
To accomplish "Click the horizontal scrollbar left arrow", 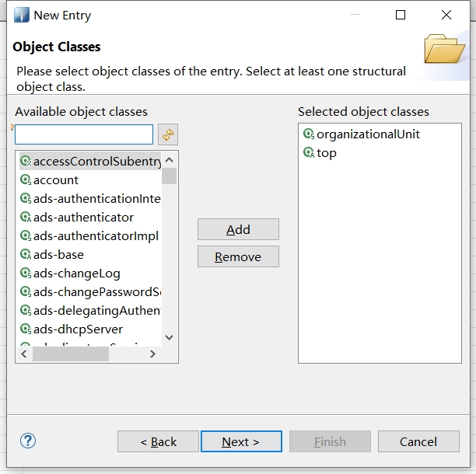I will coord(24,354).
